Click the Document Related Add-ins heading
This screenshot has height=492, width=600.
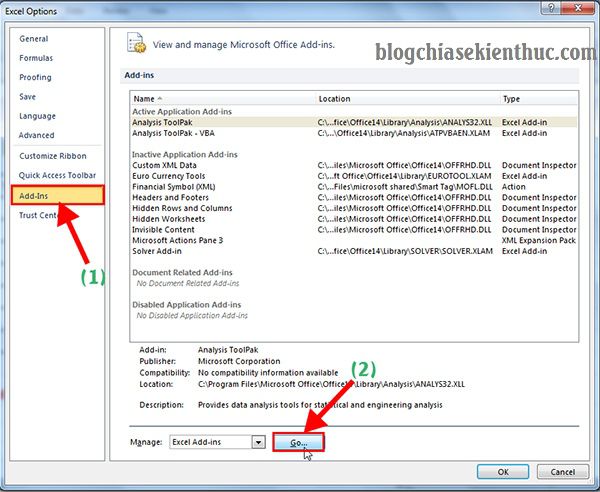(183, 272)
